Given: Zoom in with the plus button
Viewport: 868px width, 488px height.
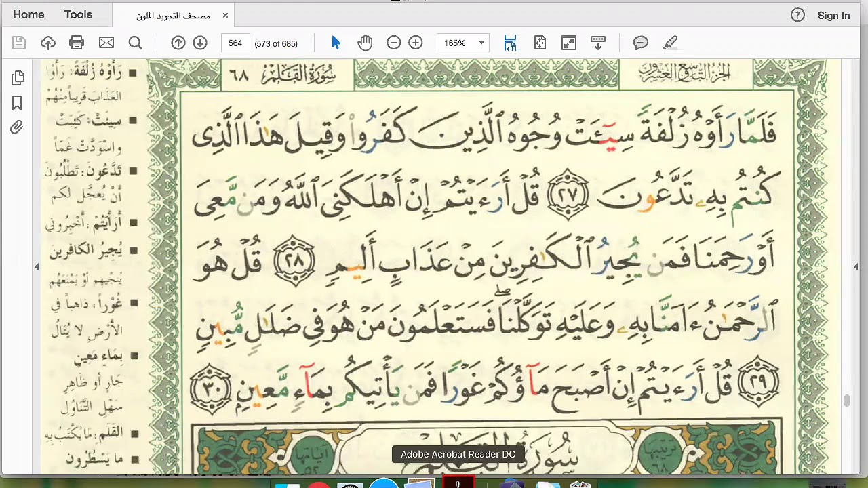Looking at the screenshot, I should coord(416,43).
